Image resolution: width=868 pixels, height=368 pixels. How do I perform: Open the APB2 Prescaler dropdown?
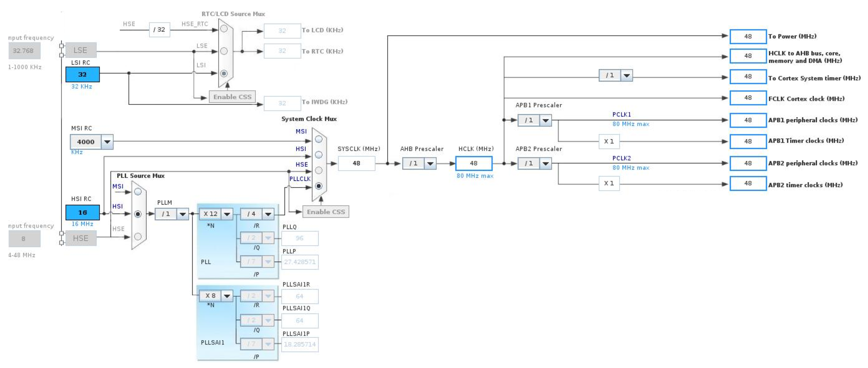pyautogui.click(x=546, y=164)
